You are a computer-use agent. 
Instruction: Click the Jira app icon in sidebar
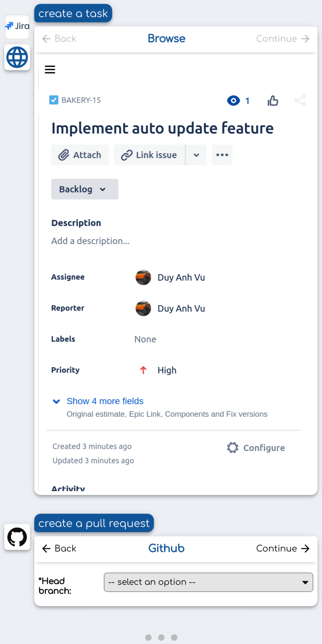click(17, 26)
